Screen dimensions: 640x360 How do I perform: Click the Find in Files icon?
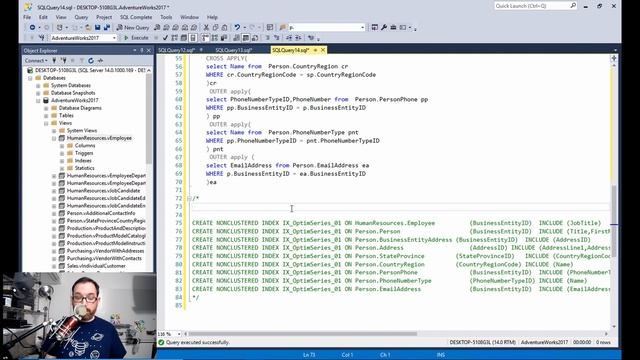coord(282,27)
